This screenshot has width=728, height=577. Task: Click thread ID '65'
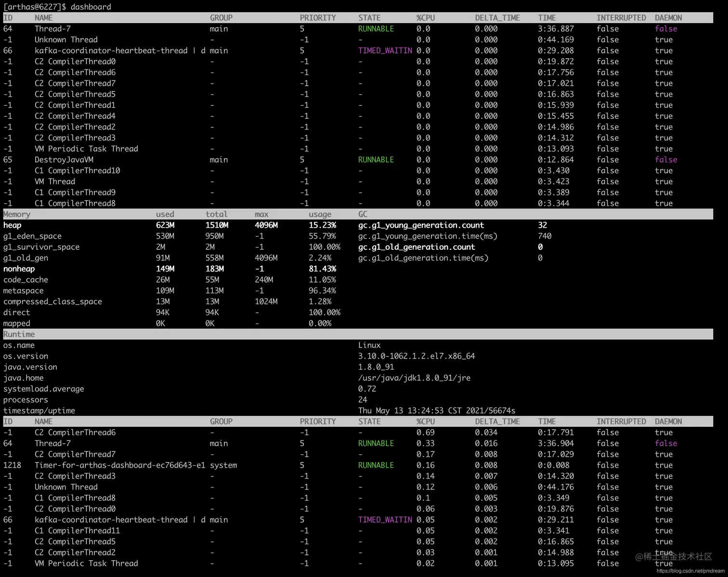point(8,160)
